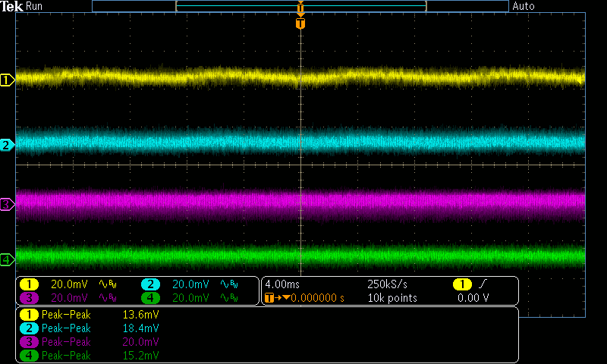Click the trigger rising edge slope icon
607x364 pixels.
point(482,284)
